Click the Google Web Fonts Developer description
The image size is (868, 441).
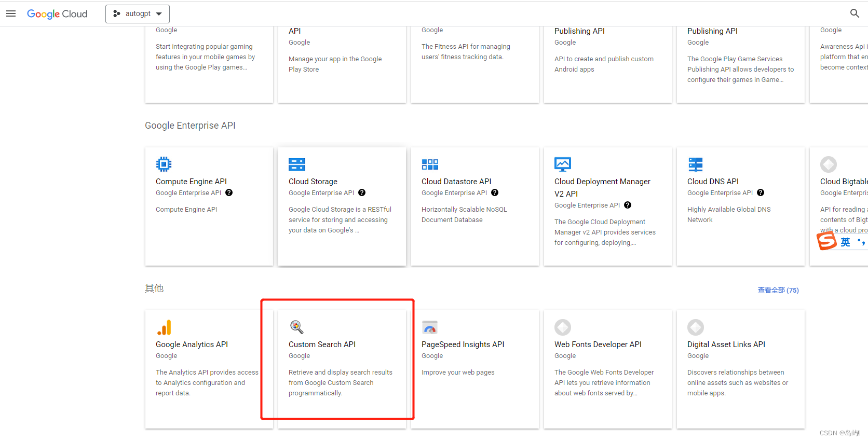[x=604, y=383]
